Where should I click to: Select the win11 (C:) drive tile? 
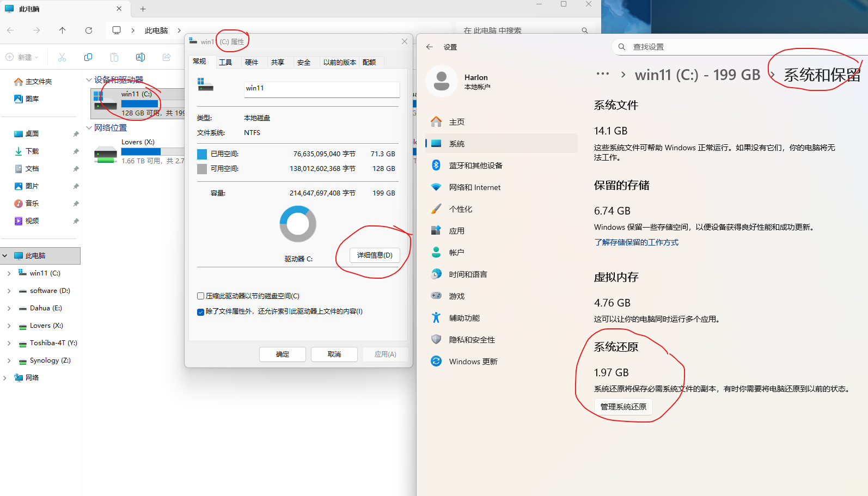138,103
